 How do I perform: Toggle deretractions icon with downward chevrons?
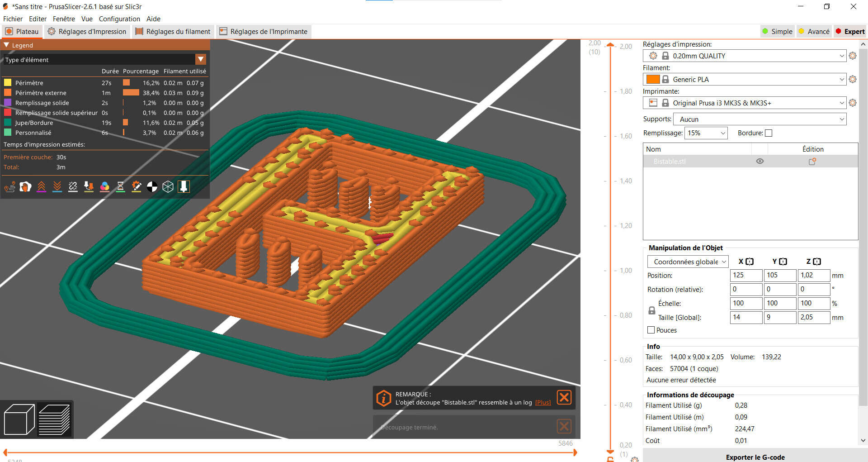57,186
